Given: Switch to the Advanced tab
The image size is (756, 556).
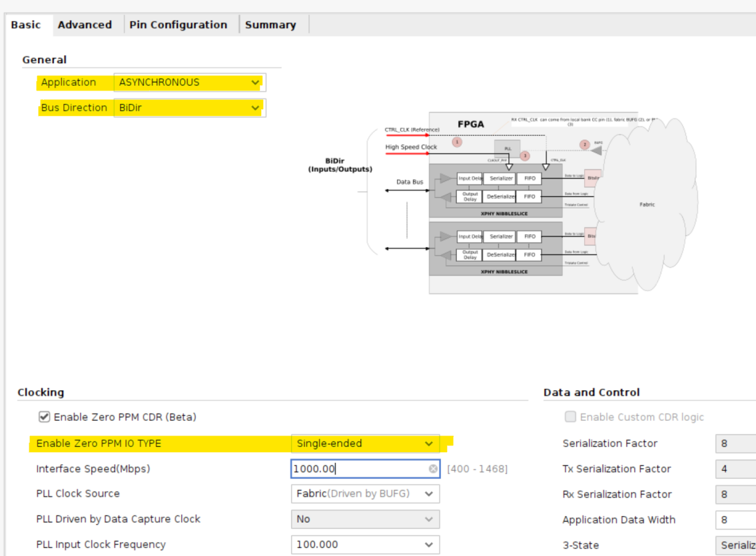Looking at the screenshot, I should (x=85, y=24).
